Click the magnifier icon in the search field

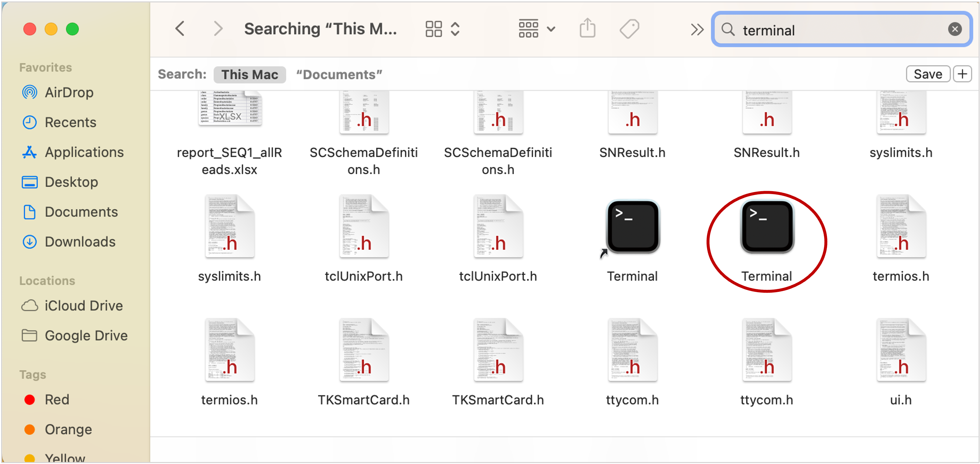pyautogui.click(x=728, y=29)
